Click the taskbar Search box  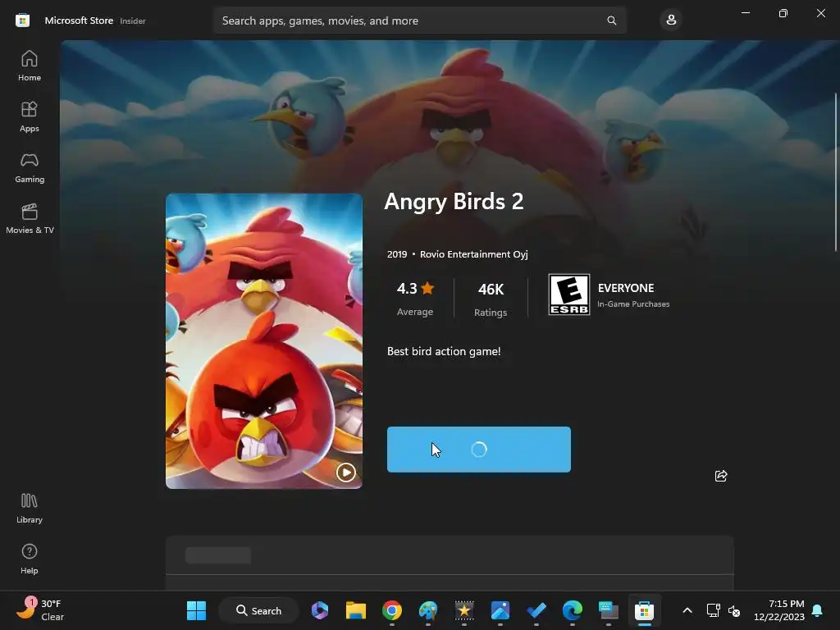pos(258,610)
